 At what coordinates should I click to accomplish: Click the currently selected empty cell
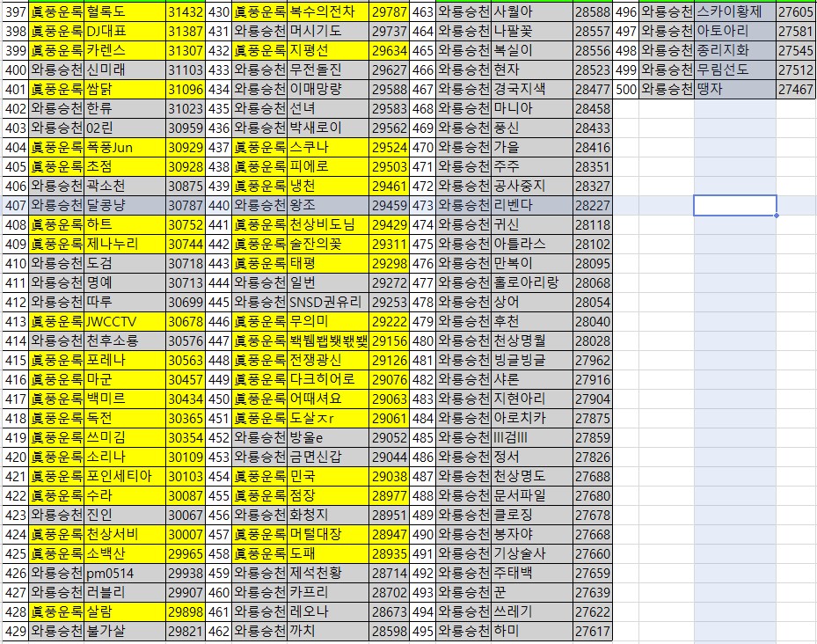click(x=735, y=205)
